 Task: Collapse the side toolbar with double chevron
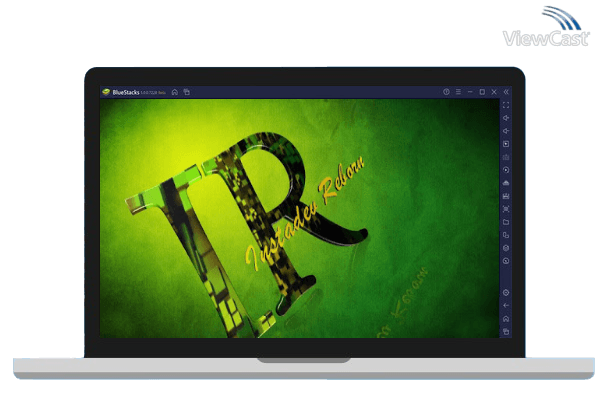pyautogui.click(x=506, y=92)
